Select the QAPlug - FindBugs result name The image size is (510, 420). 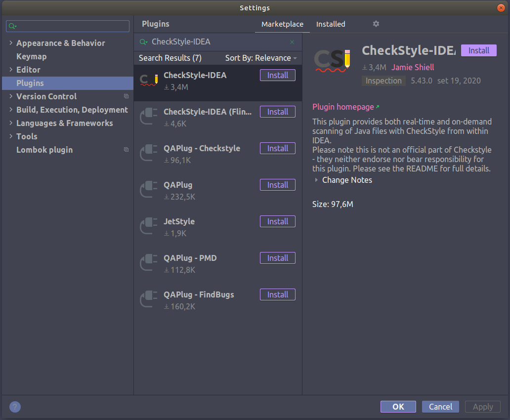tap(199, 295)
